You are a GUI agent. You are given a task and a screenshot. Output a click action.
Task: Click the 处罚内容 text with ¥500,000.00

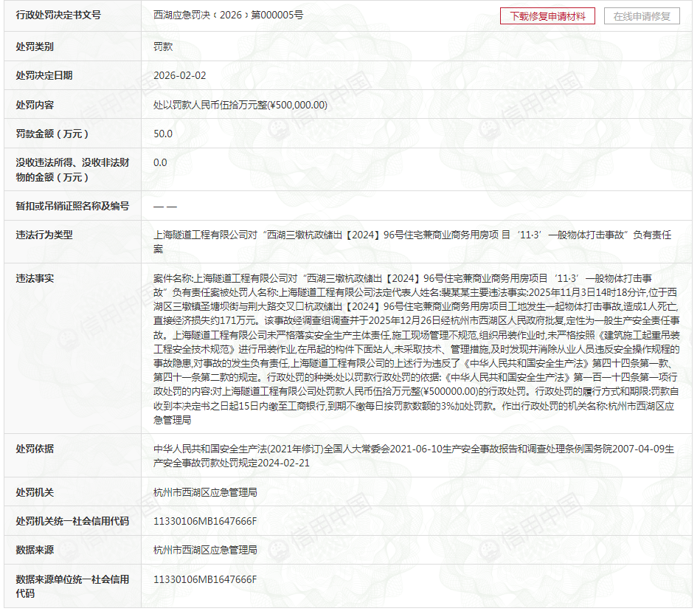tap(240, 105)
